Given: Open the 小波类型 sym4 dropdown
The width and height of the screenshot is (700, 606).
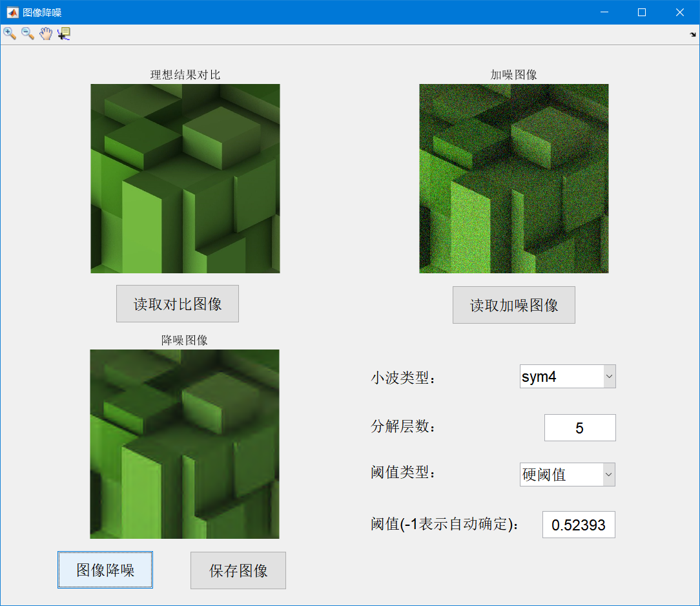Looking at the screenshot, I should pyautogui.click(x=568, y=377).
